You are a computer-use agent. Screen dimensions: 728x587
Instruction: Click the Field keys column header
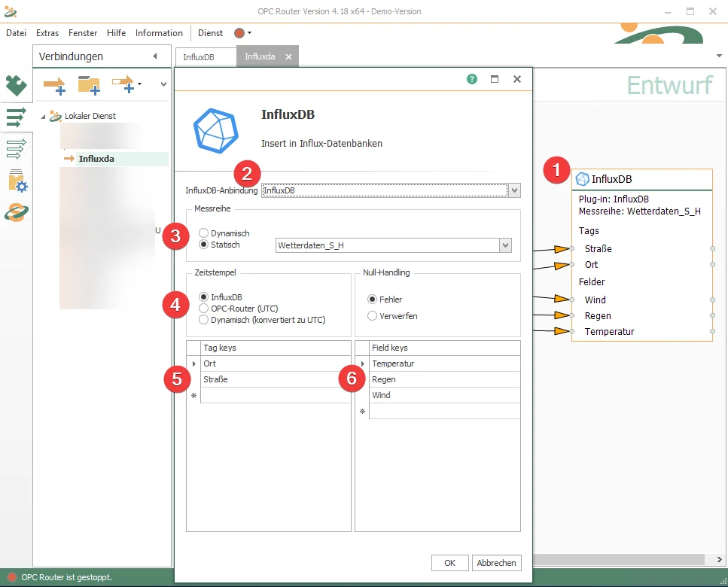pos(444,348)
